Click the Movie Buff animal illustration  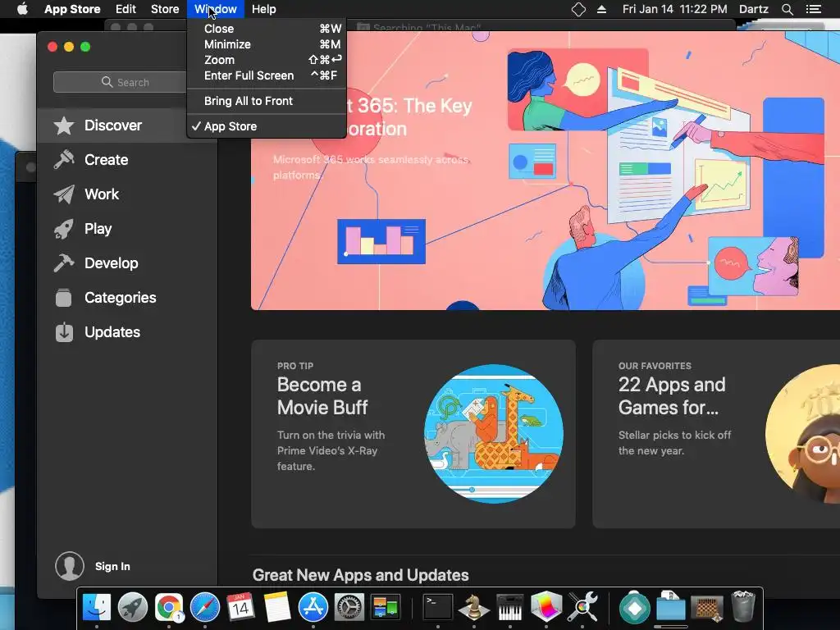click(493, 434)
